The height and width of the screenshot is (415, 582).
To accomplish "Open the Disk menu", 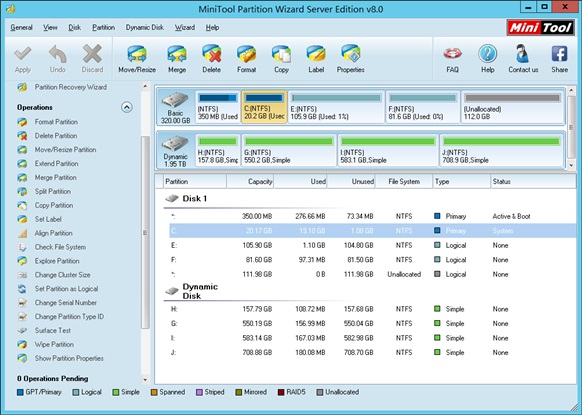I will point(75,27).
